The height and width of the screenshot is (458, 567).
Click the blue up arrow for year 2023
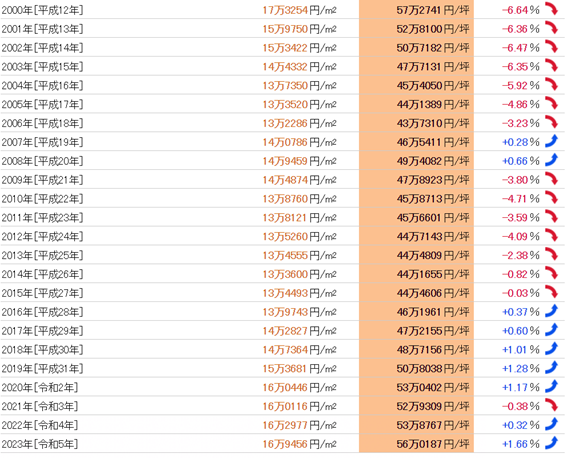(551, 443)
